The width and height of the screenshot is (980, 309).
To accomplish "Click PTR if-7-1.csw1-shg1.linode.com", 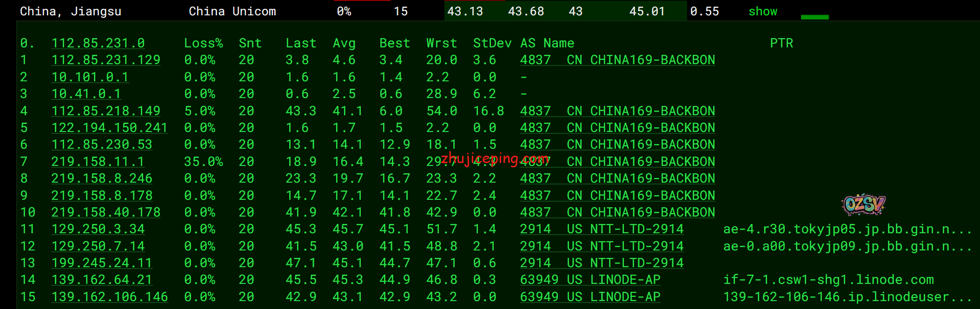I will point(828,280).
